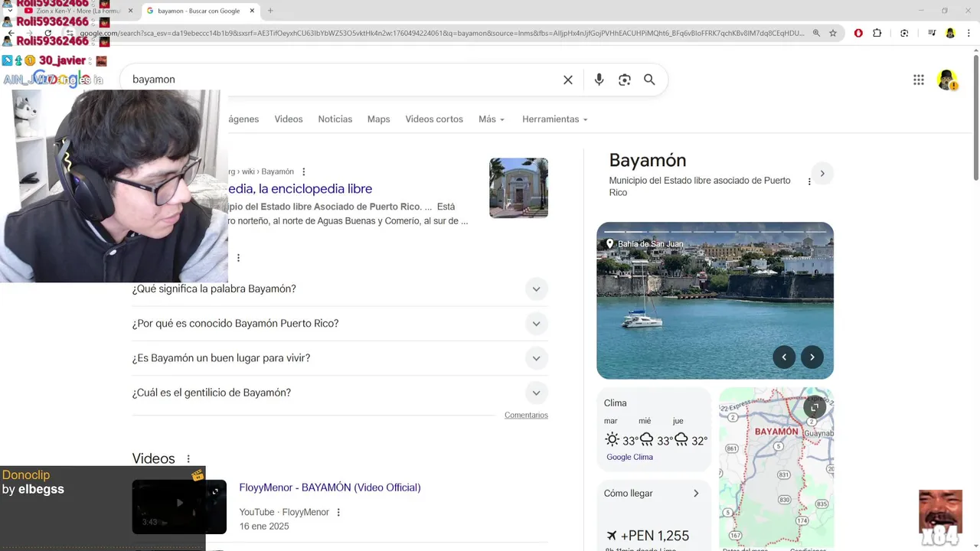
Task: Open the Extensions puzzle icon
Action: coord(877,33)
